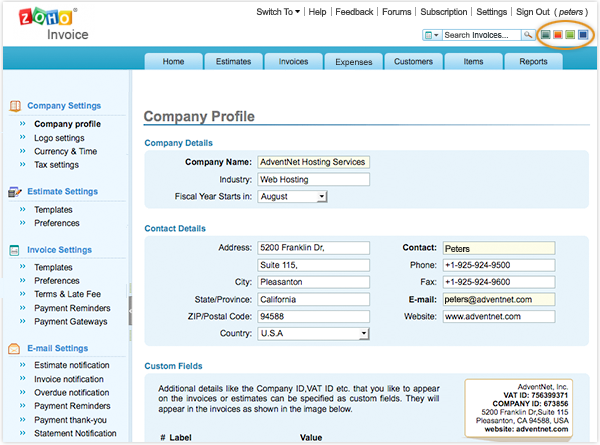600x445 pixels.
Task: Click Sign Out
Action: [533, 12]
